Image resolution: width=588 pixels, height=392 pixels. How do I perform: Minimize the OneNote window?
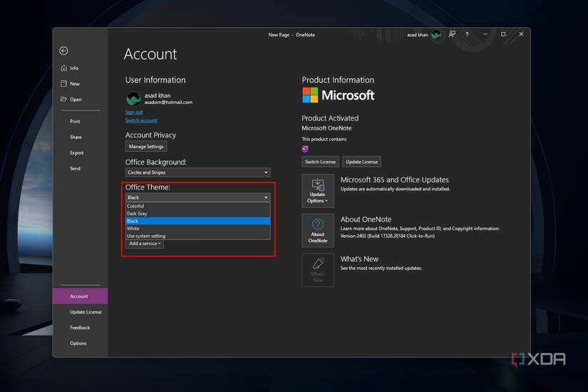coord(485,34)
